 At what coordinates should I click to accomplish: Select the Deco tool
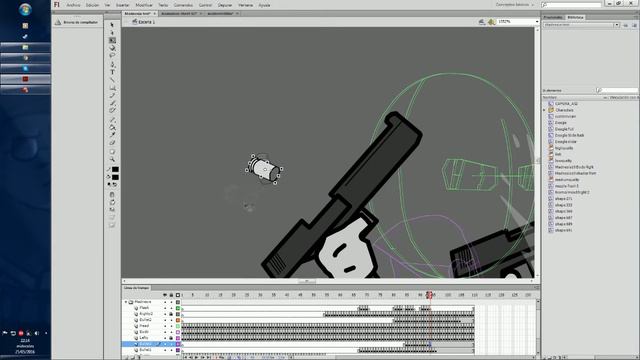pyautogui.click(x=112, y=111)
